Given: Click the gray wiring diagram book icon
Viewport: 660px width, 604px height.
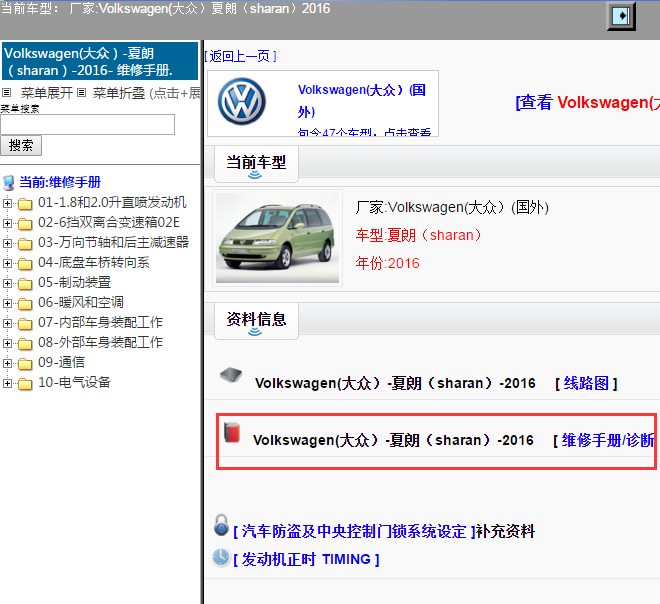Looking at the screenshot, I should 231,375.
